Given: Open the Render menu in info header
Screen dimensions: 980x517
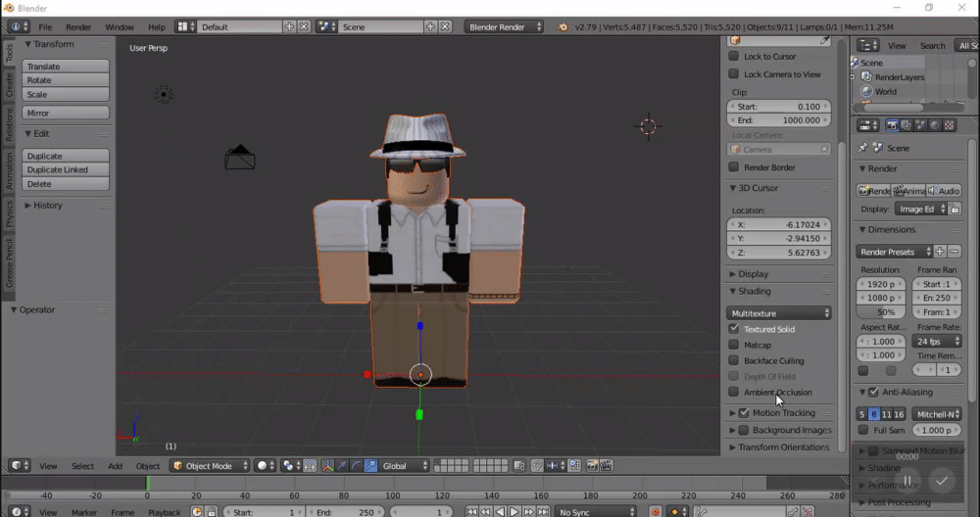Looking at the screenshot, I should (78, 26).
